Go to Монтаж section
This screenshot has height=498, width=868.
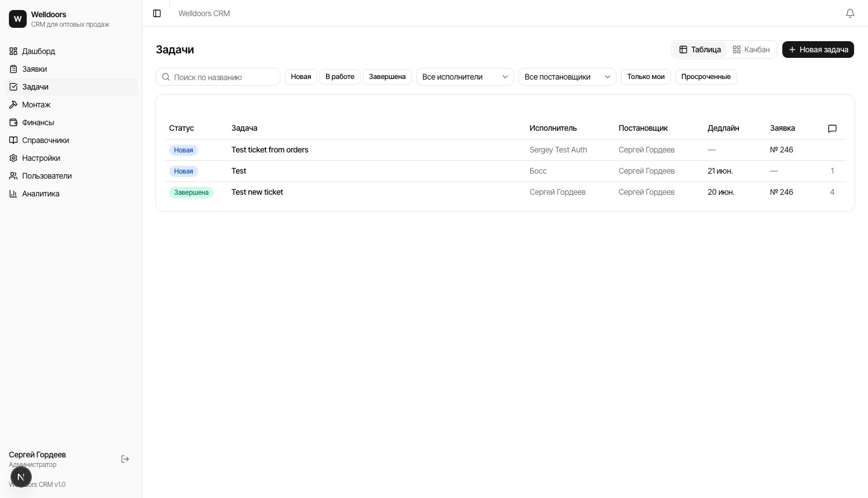71,105
